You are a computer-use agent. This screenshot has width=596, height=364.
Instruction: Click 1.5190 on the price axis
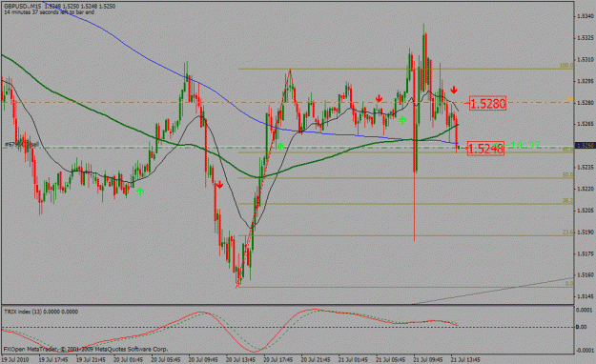(586, 232)
